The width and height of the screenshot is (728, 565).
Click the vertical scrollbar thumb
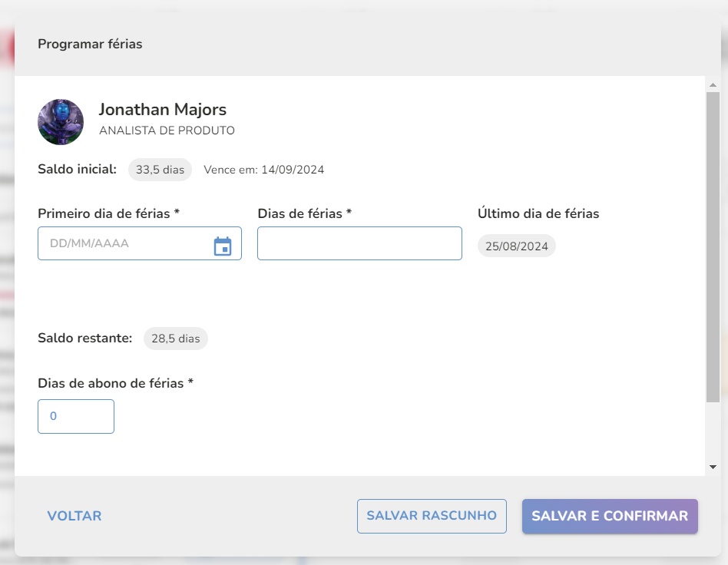(x=713, y=247)
